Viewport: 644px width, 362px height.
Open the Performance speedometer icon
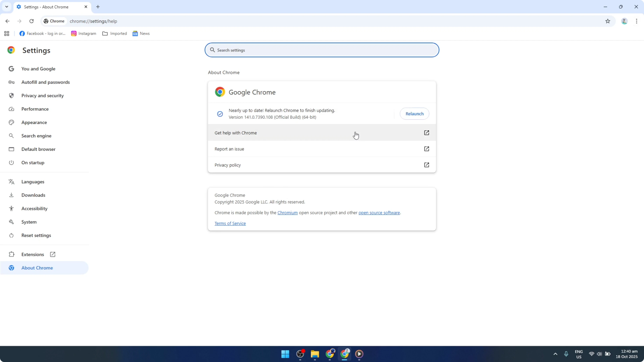pyautogui.click(x=11, y=109)
